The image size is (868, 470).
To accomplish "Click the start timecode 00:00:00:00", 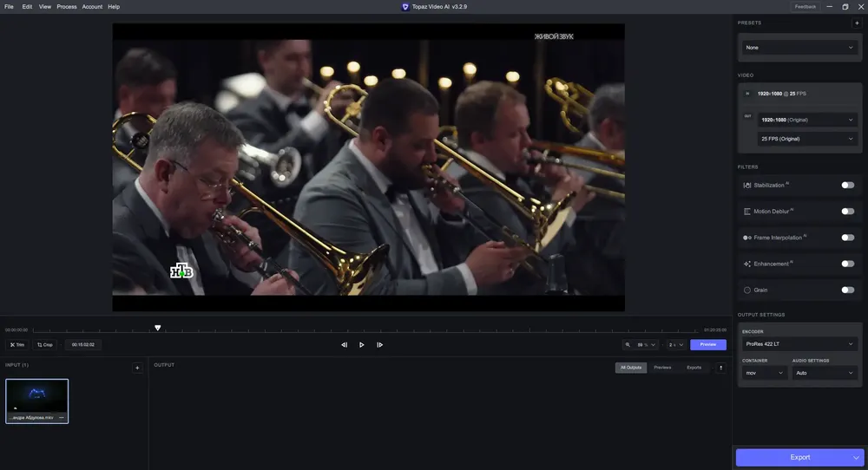I will [x=16, y=330].
